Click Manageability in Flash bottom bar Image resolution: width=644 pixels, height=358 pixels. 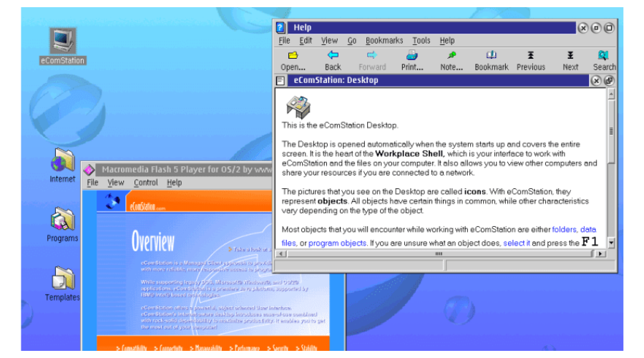tap(206, 348)
